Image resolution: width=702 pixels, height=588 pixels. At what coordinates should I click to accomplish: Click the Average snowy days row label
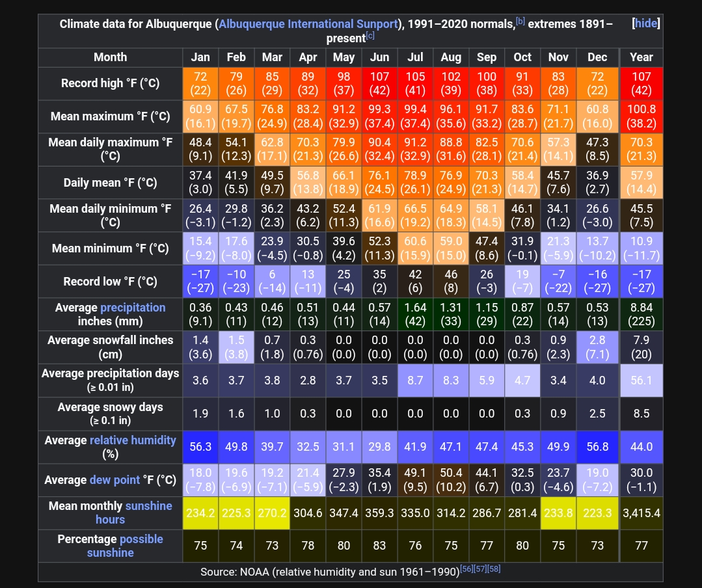110,414
